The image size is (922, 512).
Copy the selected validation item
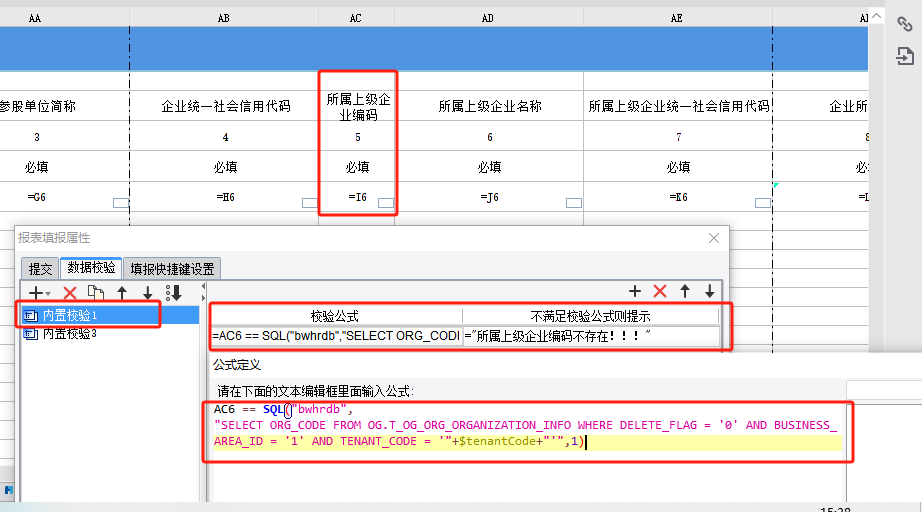coord(95,292)
